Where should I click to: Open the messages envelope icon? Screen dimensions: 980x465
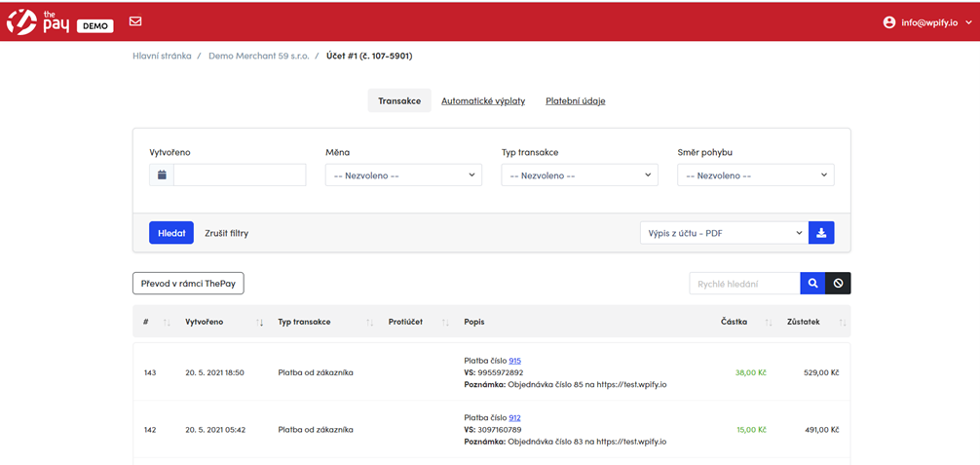(135, 21)
